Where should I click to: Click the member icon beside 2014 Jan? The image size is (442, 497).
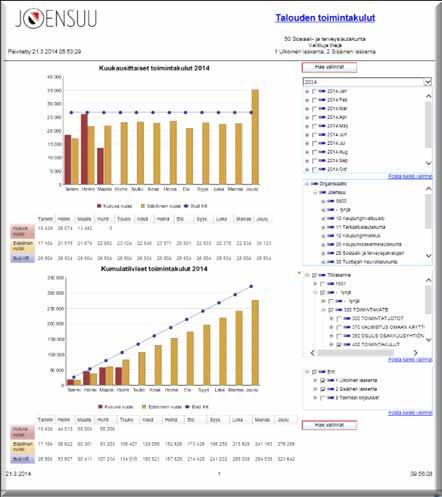pos(322,91)
